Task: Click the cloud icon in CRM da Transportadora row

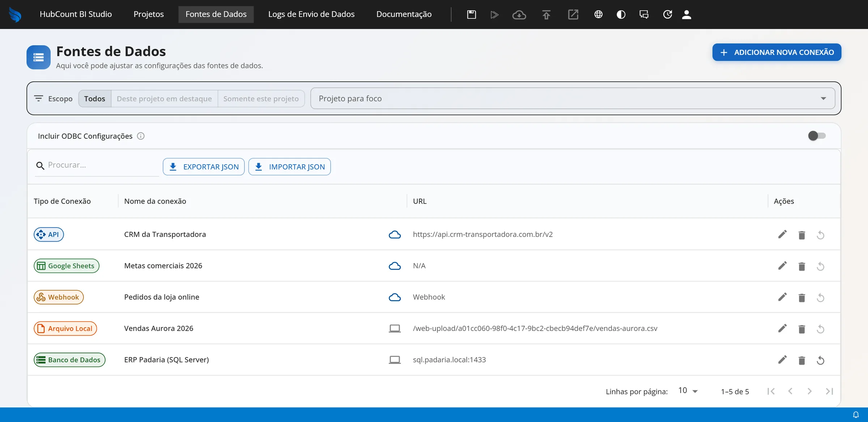Action: [x=395, y=235]
